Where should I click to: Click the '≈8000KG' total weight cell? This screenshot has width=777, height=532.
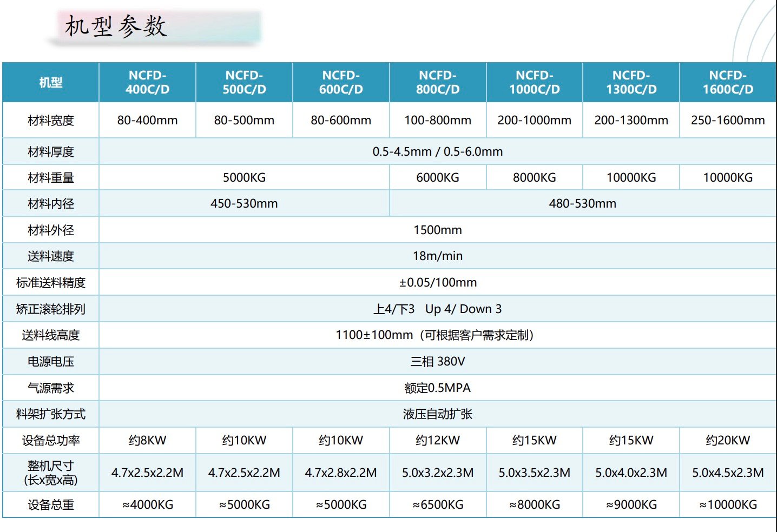(x=535, y=504)
